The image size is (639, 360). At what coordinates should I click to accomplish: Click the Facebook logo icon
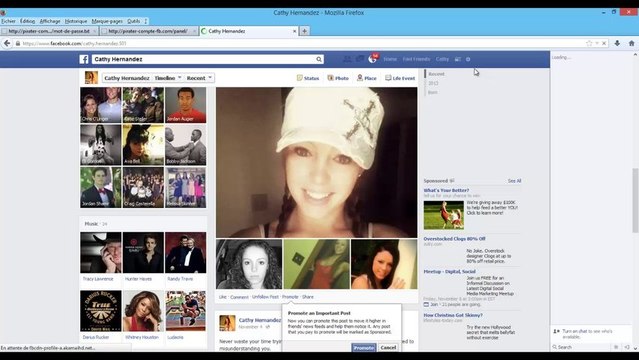84,59
